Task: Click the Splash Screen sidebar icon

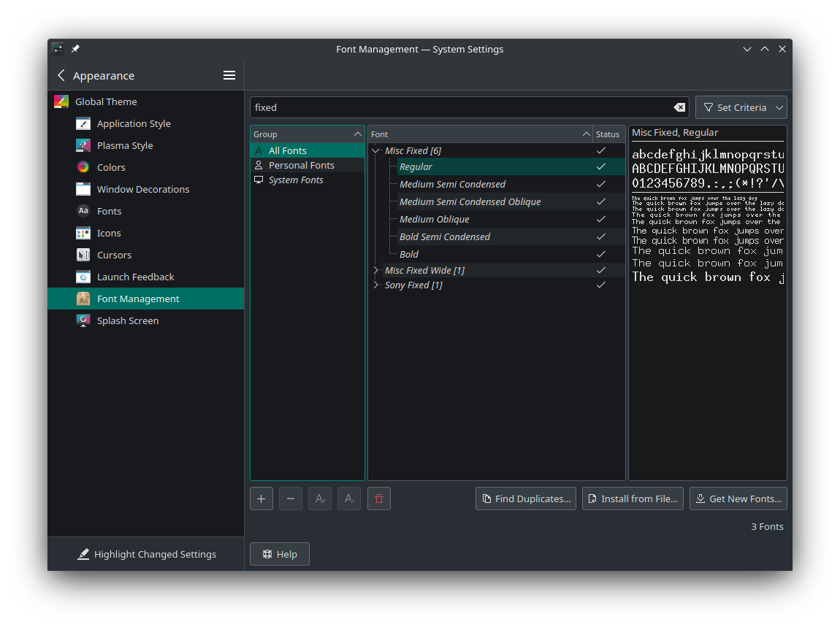Action: (x=83, y=320)
